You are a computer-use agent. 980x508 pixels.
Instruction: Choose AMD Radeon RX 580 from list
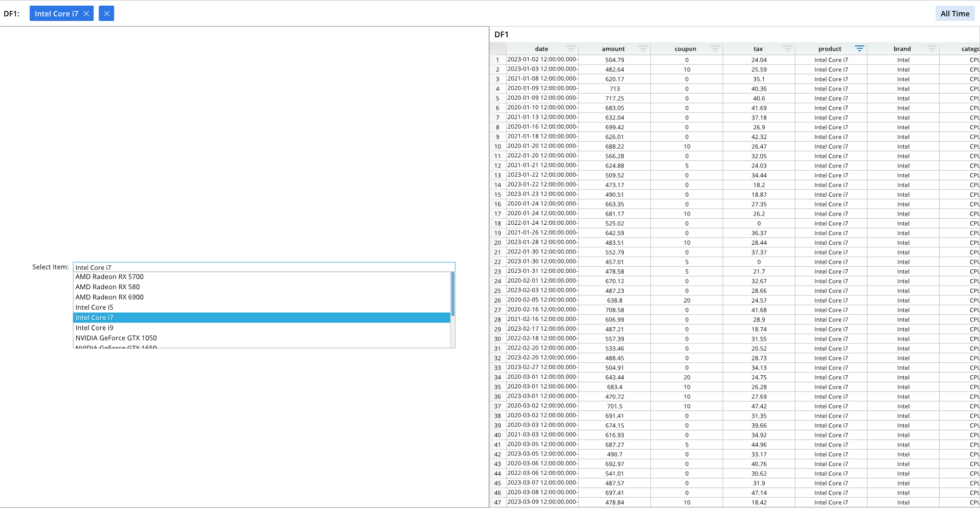tap(262, 287)
